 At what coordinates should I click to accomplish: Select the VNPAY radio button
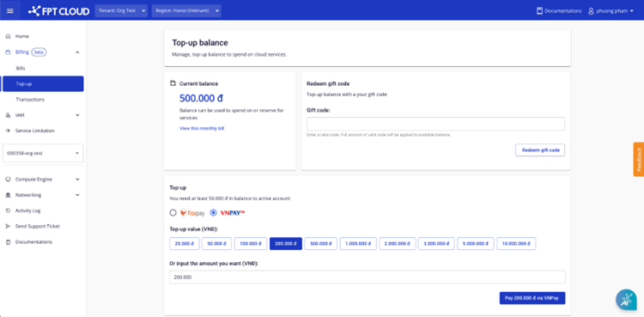click(x=213, y=212)
